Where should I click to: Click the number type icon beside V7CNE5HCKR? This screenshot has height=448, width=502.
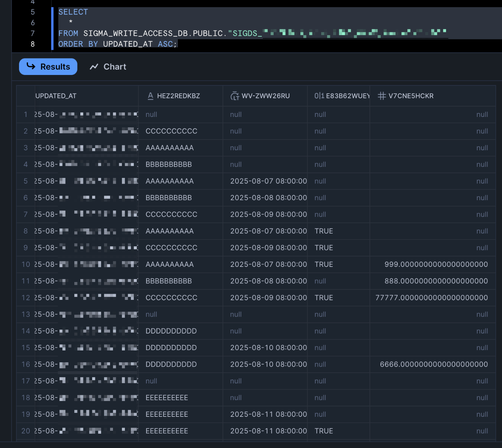coord(382,96)
